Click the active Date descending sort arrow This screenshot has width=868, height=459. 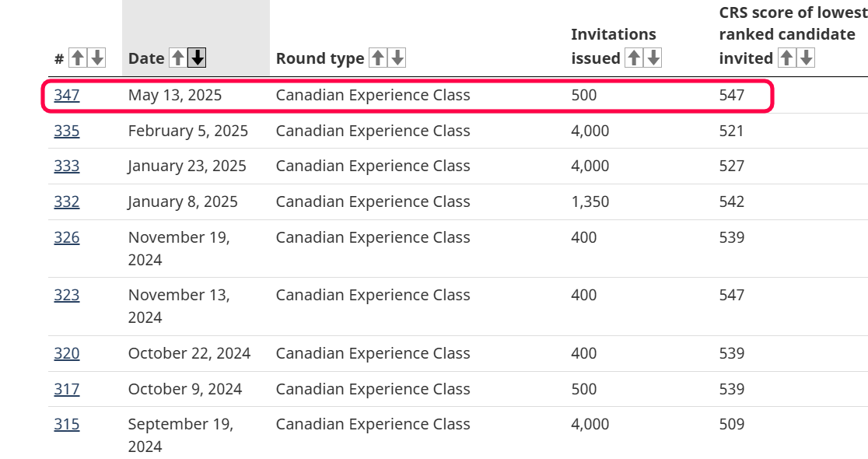(x=197, y=58)
